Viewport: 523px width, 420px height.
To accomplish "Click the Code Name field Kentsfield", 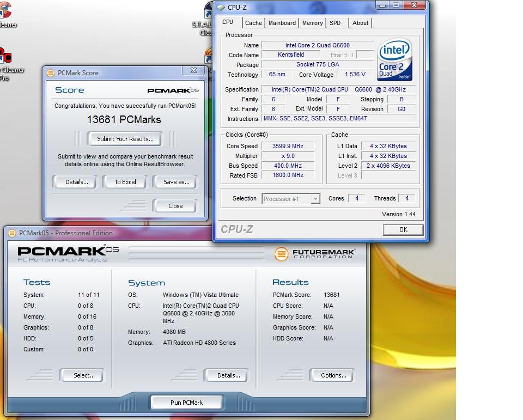I will (x=290, y=54).
